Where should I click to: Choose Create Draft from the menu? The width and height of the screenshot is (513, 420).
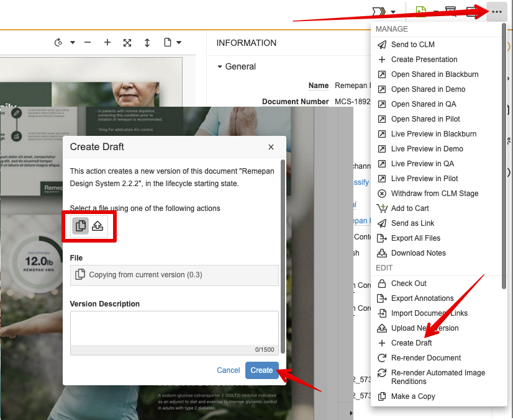(411, 343)
